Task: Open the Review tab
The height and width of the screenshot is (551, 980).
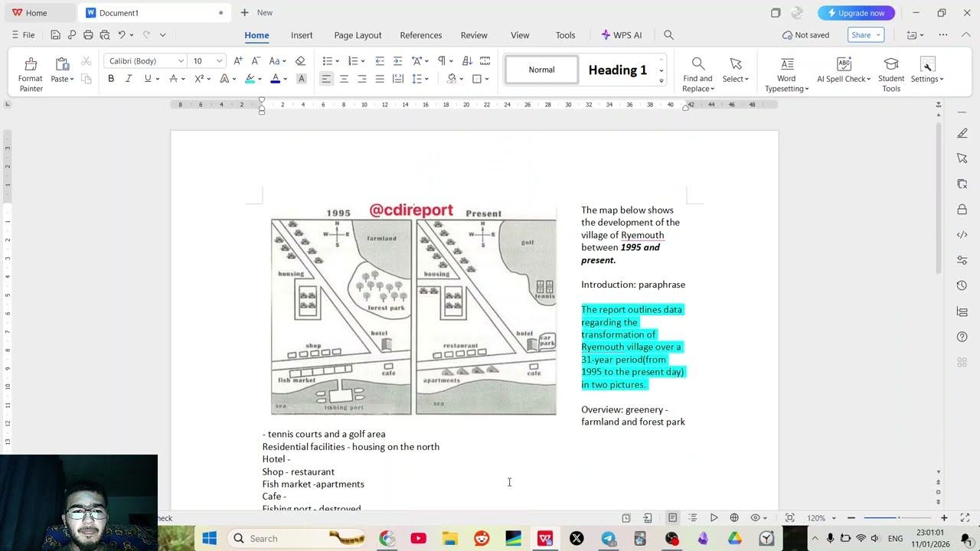Action: tap(474, 35)
